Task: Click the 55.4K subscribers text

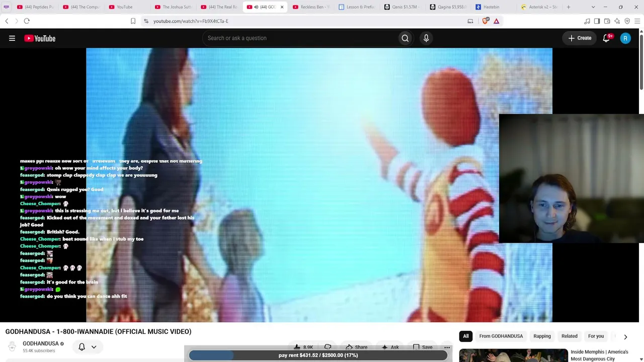Action: (39, 351)
